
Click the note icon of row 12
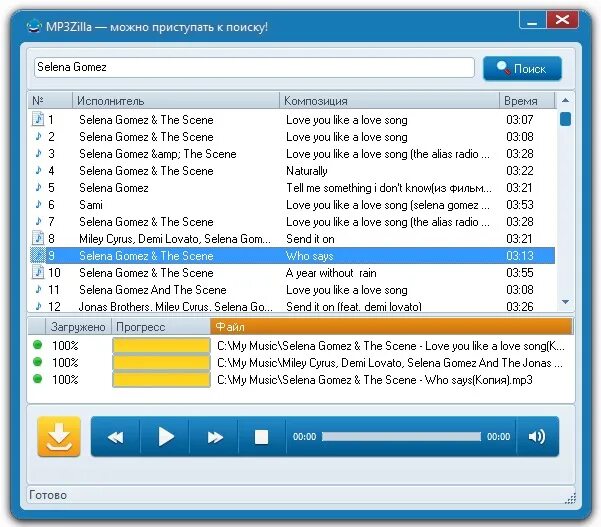tap(38, 306)
